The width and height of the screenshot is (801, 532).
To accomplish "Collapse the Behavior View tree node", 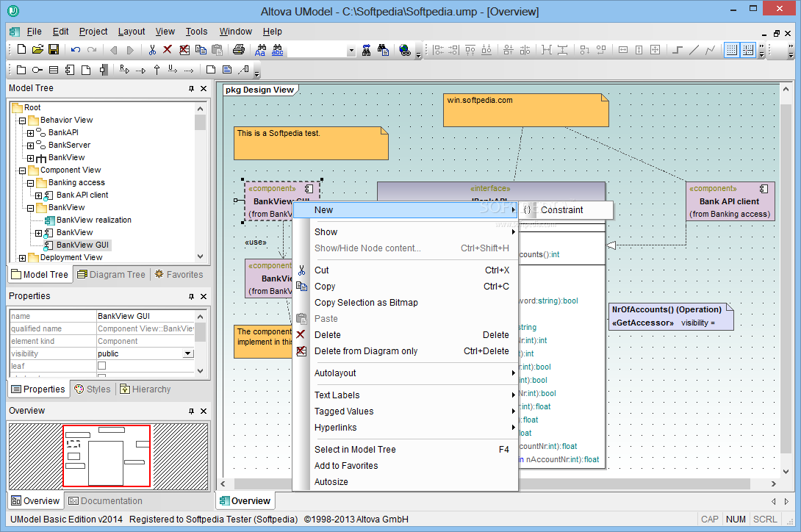I will pyautogui.click(x=23, y=121).
